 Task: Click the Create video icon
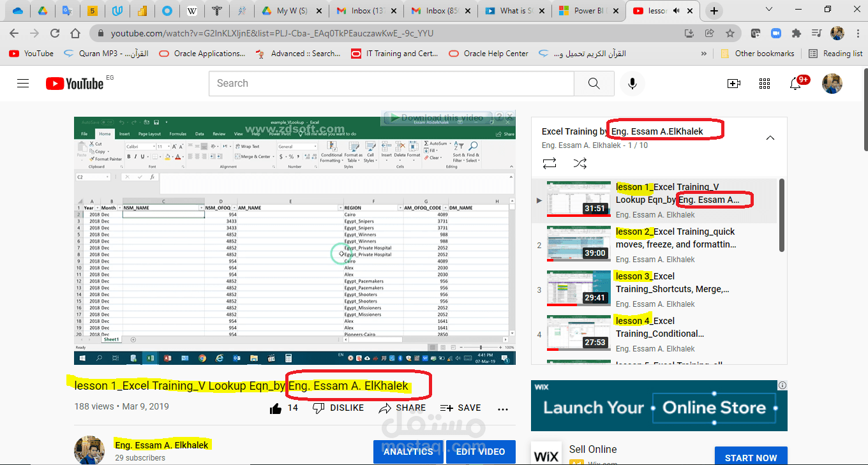(734, 83)
